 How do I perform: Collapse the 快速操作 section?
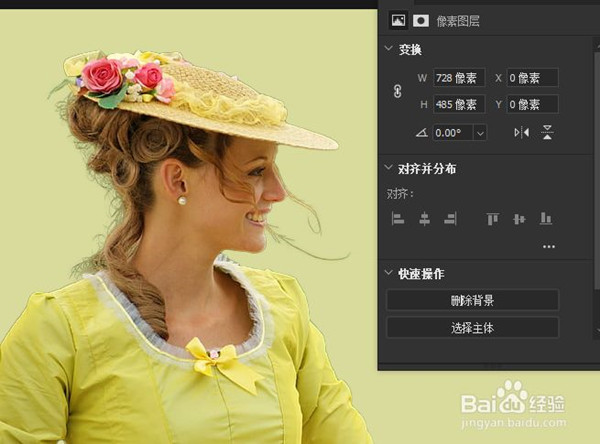coord(389,273)
